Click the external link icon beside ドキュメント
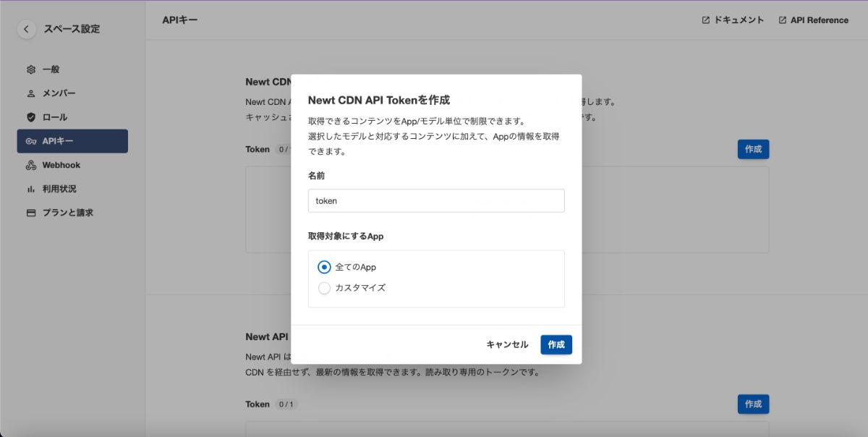Image resolution: width=868 pixels, height=437 pixels. 706,20
